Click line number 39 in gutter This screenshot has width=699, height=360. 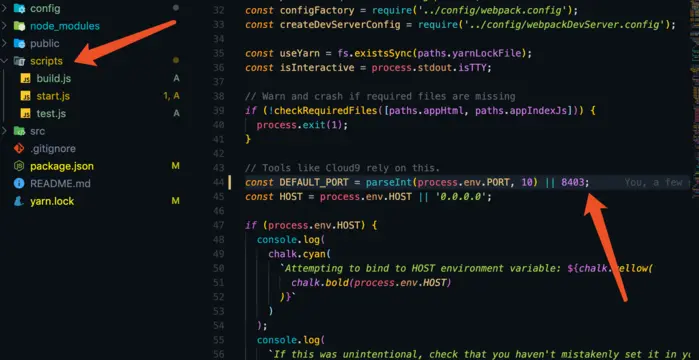click(218, 110)
